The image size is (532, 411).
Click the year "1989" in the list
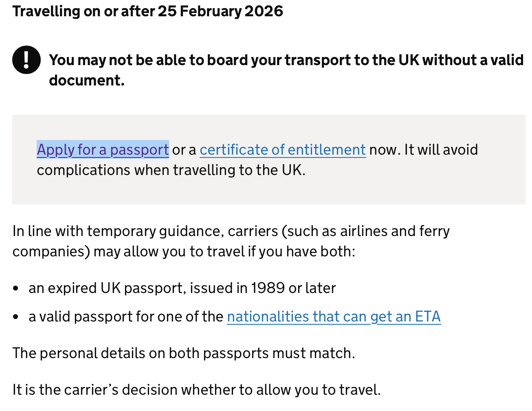[x=268, y=288]
